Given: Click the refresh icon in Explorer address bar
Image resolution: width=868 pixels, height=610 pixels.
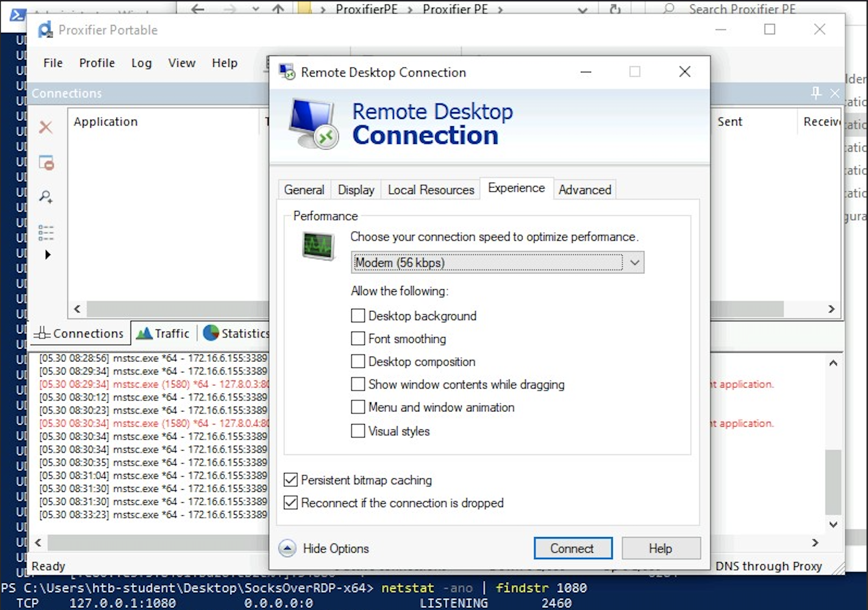Looking at the screenshot, I should click(x=615, y=8).
